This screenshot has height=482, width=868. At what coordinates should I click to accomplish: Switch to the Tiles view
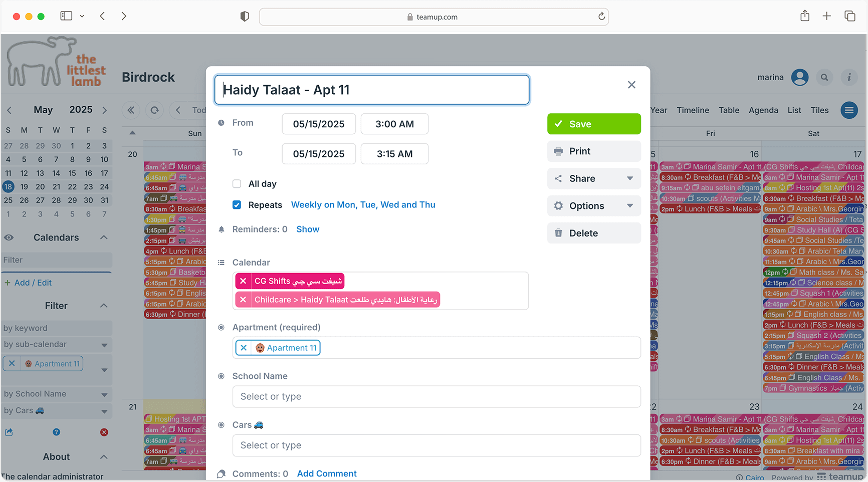click(819, 110)
